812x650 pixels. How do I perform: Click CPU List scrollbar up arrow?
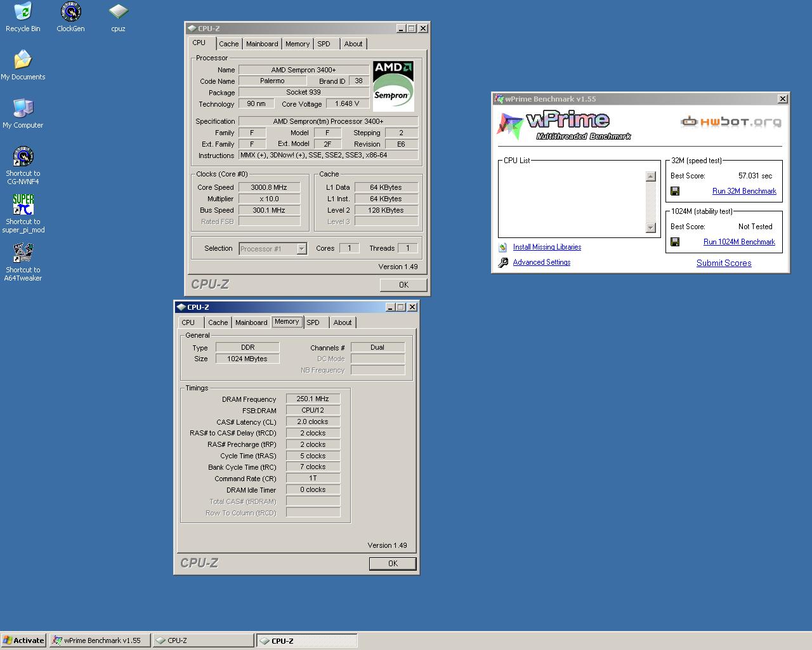coord(650,176)
